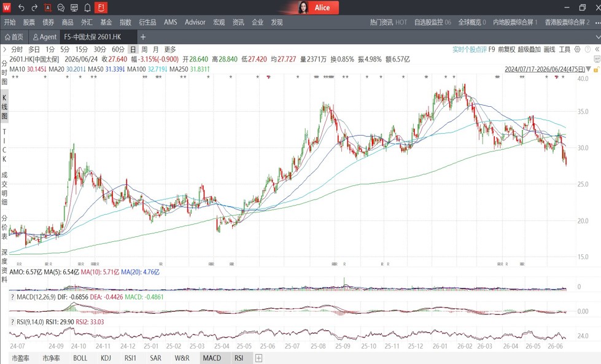Open the chat bubble message icon

pyautogui.click(x=61, y=7)
